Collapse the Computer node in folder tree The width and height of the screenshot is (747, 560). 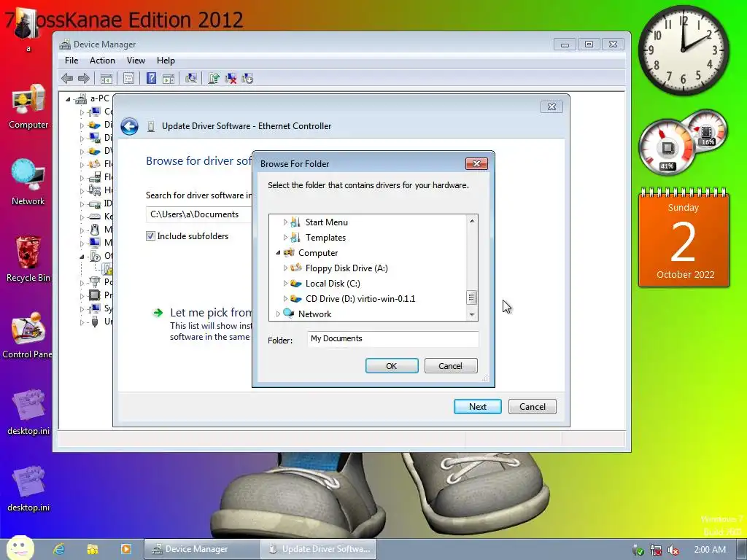[x=278, y=253]
